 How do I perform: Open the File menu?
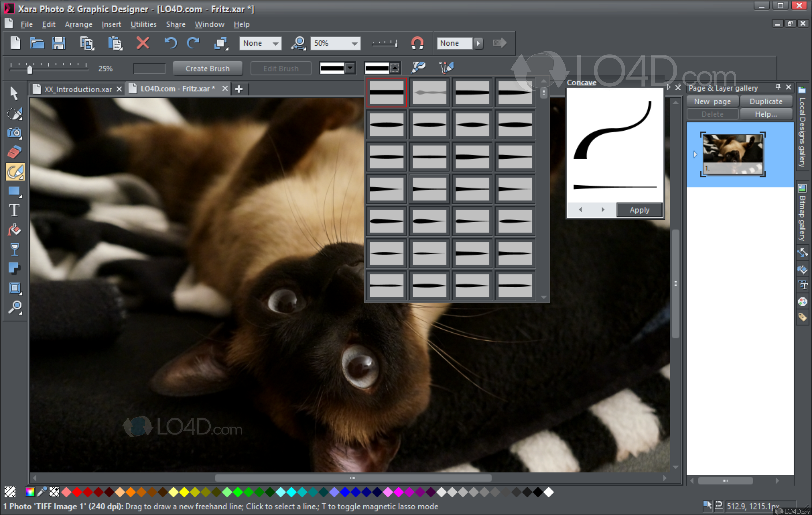tap(27, 24)
